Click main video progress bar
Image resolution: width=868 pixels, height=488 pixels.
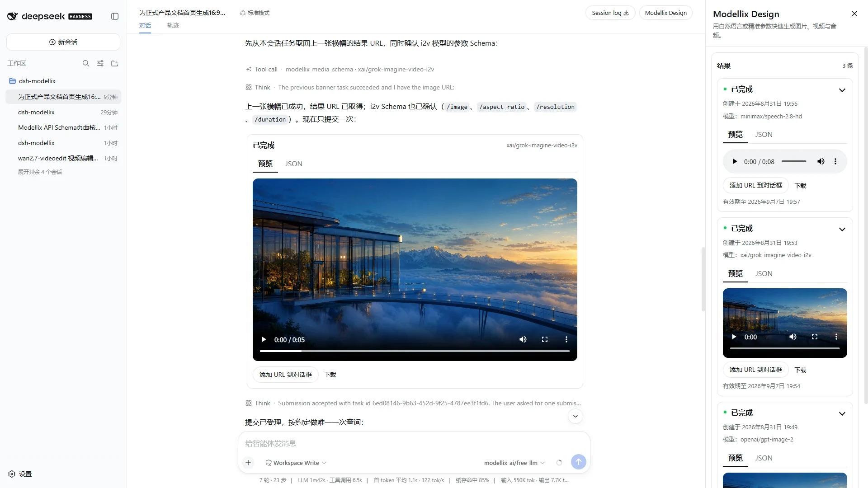click(415, 351)
